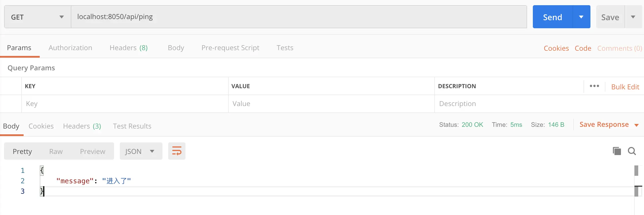Switch to the request Headers (8) tab
Screen dimensions: 644x215
pyautogui.click(x=128, y=48)
